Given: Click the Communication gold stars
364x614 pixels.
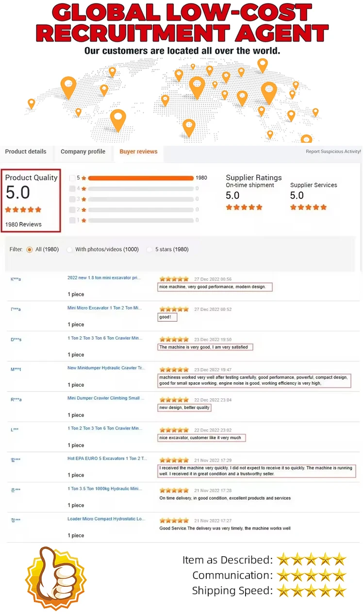Looking at the screenshot, I should [x=311, y=575].
